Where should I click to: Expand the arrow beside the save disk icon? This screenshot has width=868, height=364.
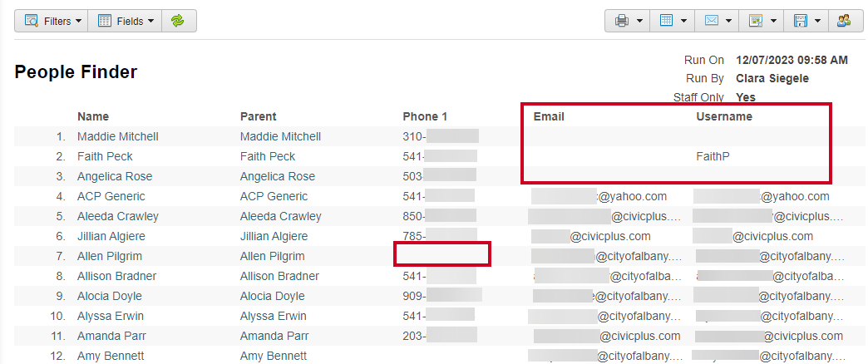coord(817,21)
